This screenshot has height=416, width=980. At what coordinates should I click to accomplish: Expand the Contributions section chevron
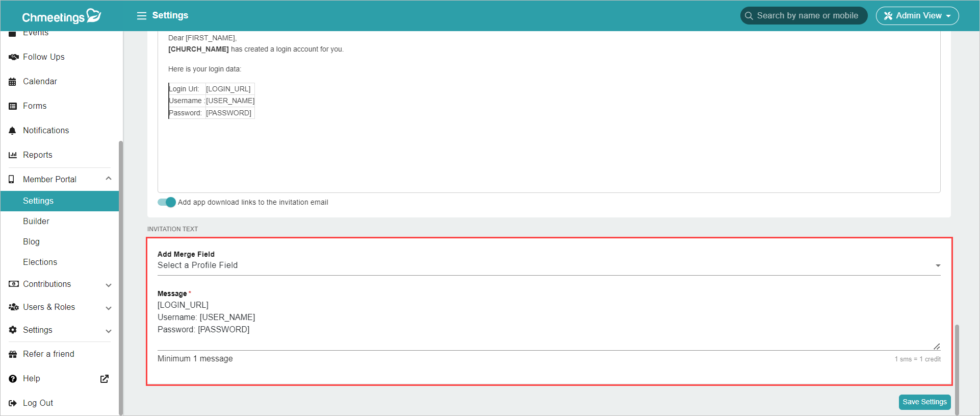click(x=108, y=285)
